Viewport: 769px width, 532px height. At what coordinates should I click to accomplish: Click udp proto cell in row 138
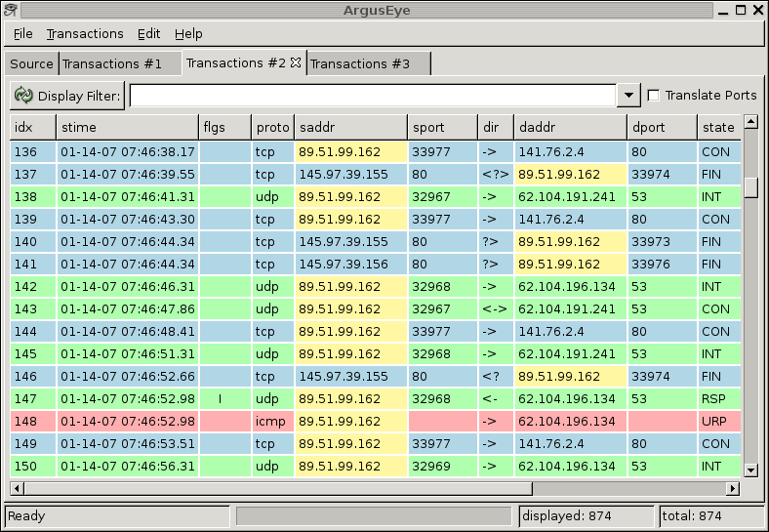pos(273,197)
